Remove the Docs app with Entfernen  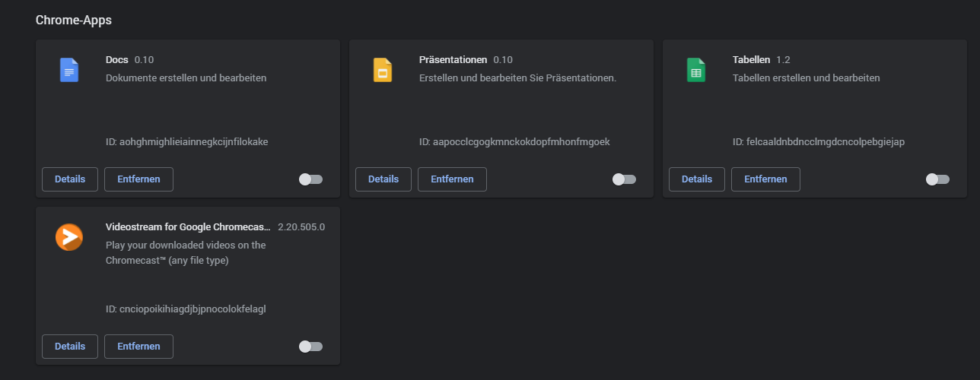coord(138,179)
